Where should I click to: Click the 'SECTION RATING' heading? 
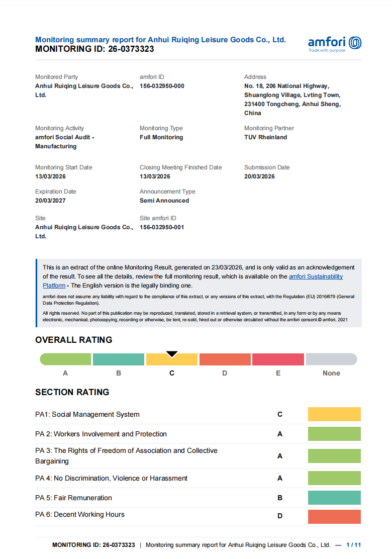tap(72, 392)
